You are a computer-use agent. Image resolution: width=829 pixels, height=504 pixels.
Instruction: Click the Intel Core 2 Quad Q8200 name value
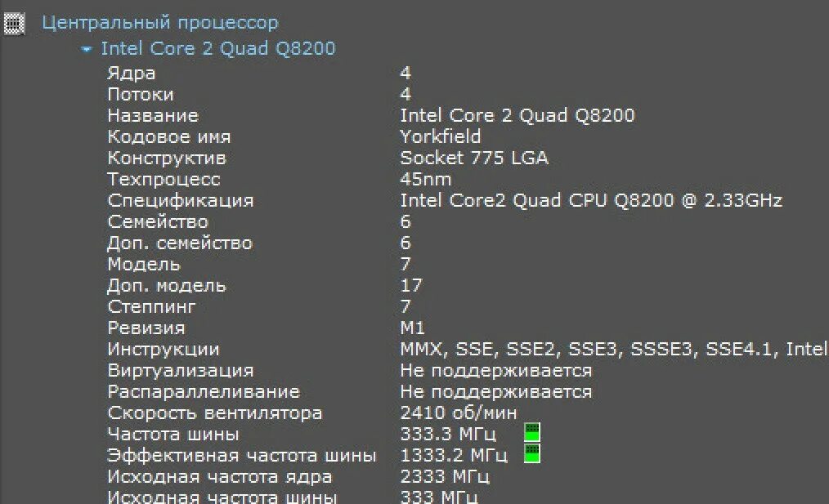point(517,116)
